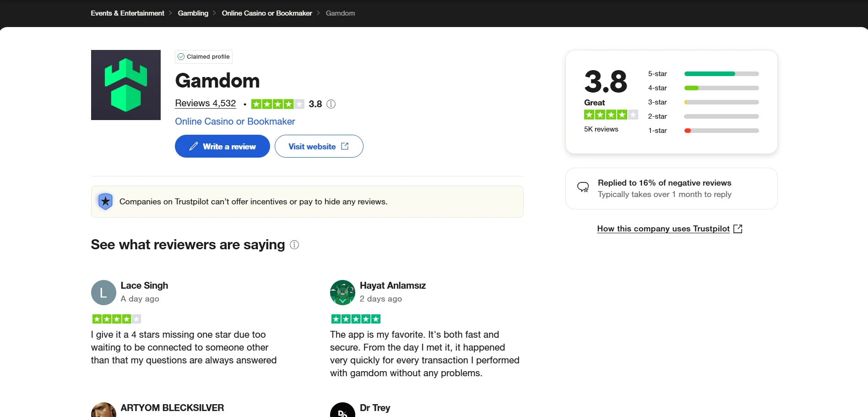Click the 'A day ago' review date

(x=140, y=299)
